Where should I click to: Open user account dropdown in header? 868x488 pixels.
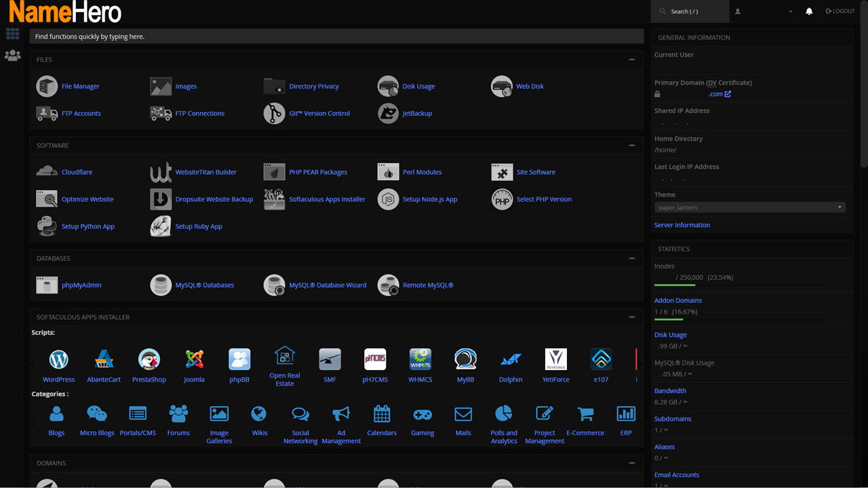(764, 12)
